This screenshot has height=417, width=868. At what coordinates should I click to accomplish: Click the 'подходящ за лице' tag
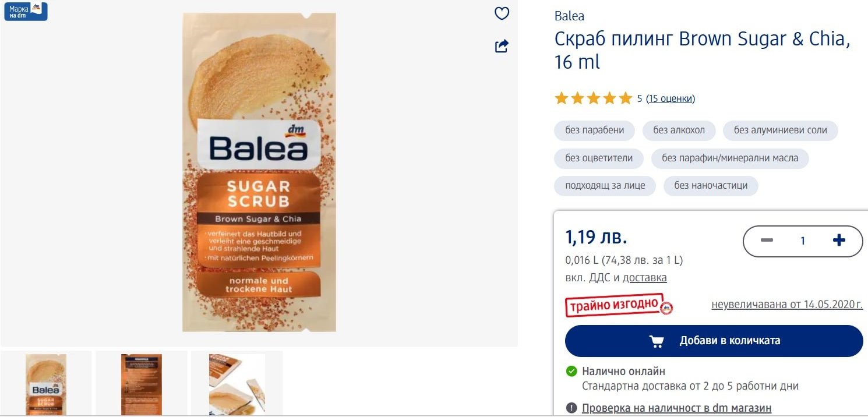(605, 186)
